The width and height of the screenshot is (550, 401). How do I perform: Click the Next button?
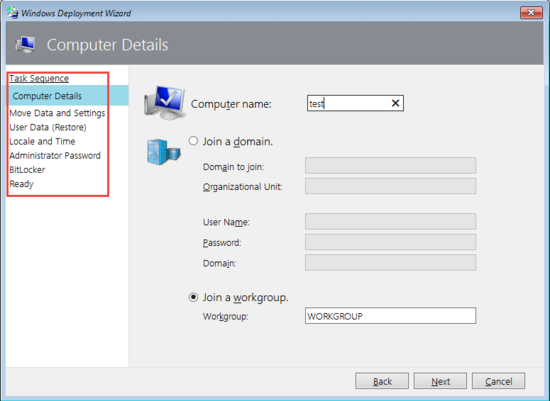(x=440, y=381)
